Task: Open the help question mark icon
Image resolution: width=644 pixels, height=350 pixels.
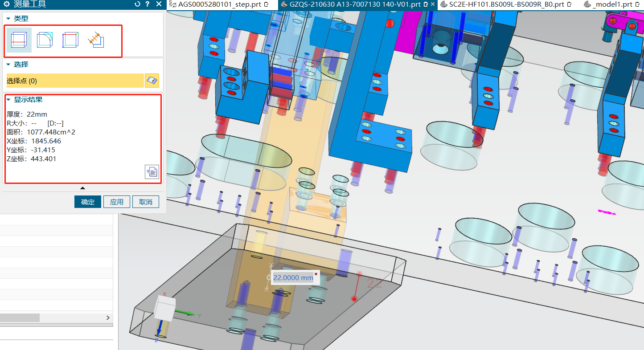Action: (148, 4)
